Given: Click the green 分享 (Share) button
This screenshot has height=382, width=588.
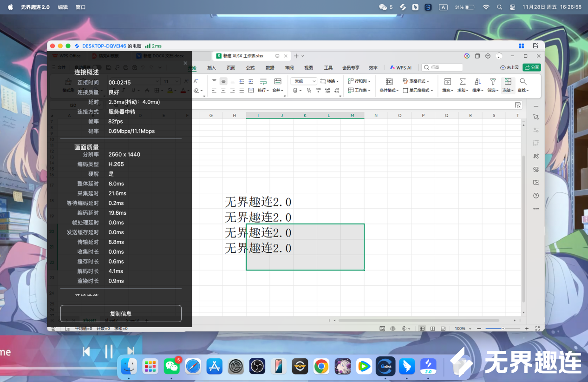Looking at the screenshot, I should tap(531, 67).
